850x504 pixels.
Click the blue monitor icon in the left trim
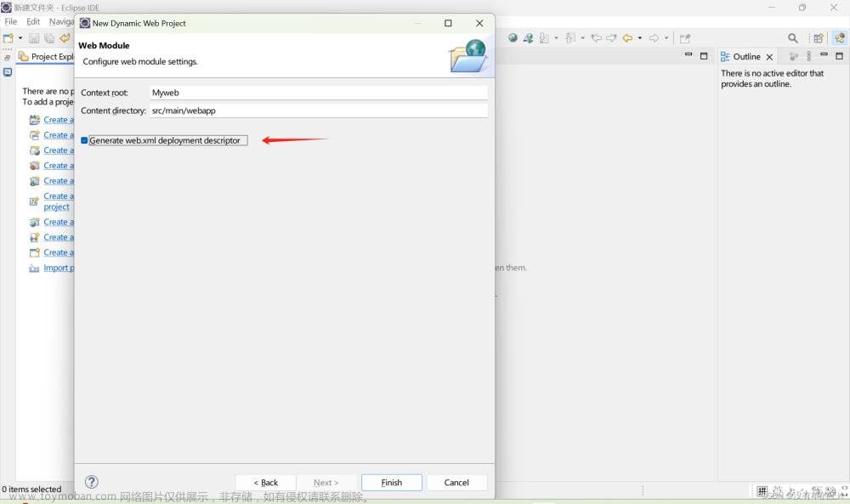(x=8, y=72)
